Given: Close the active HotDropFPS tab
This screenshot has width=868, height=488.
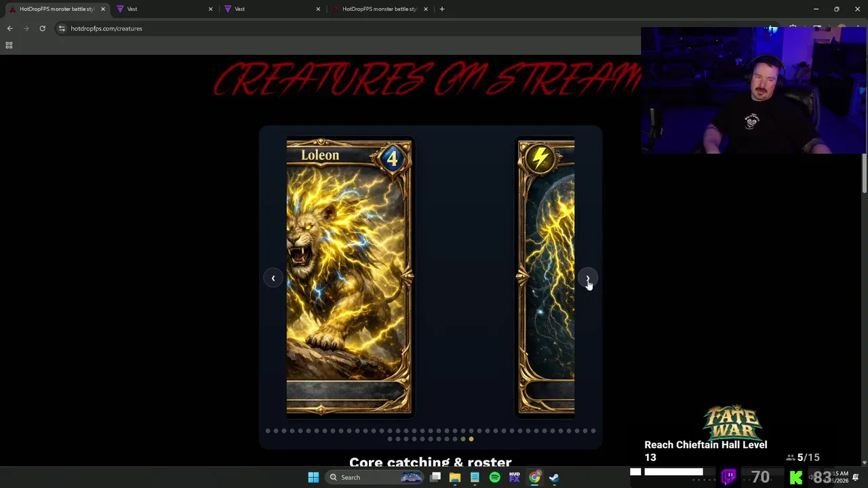Looking at the screenshot, I should pyautogui.click(x=103, y=9).
